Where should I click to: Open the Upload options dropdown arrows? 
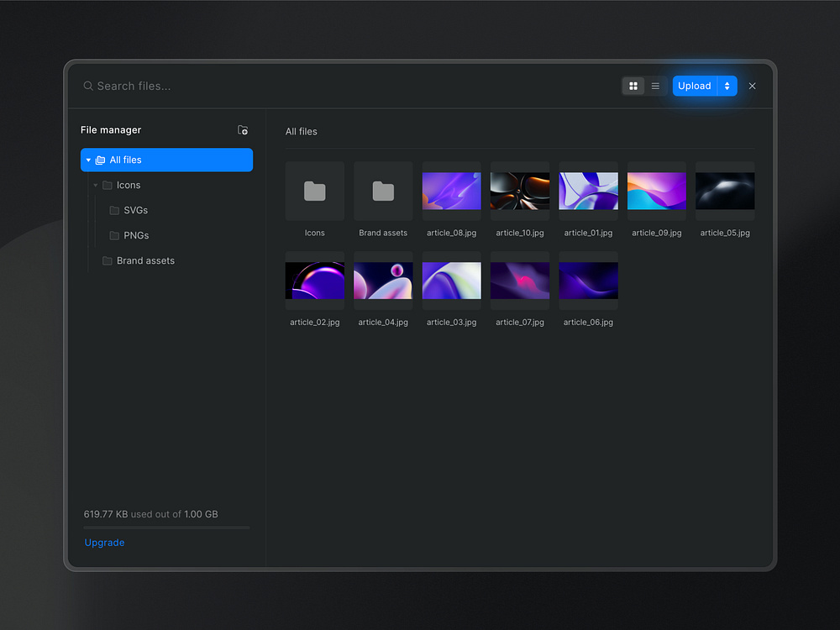coord(727,87)
